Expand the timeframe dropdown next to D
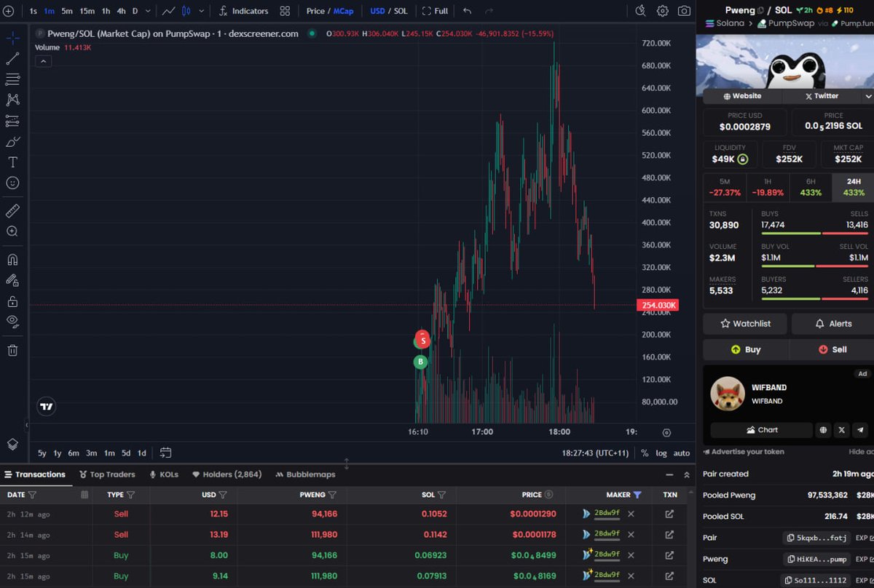The image size is (874, 588). [x=147, y=11]
